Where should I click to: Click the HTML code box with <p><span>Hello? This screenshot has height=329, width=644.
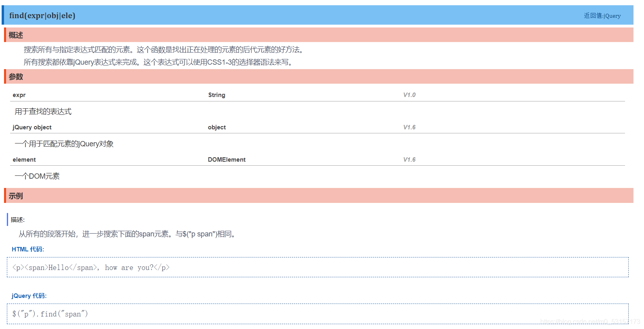click(x=318, y=267)
